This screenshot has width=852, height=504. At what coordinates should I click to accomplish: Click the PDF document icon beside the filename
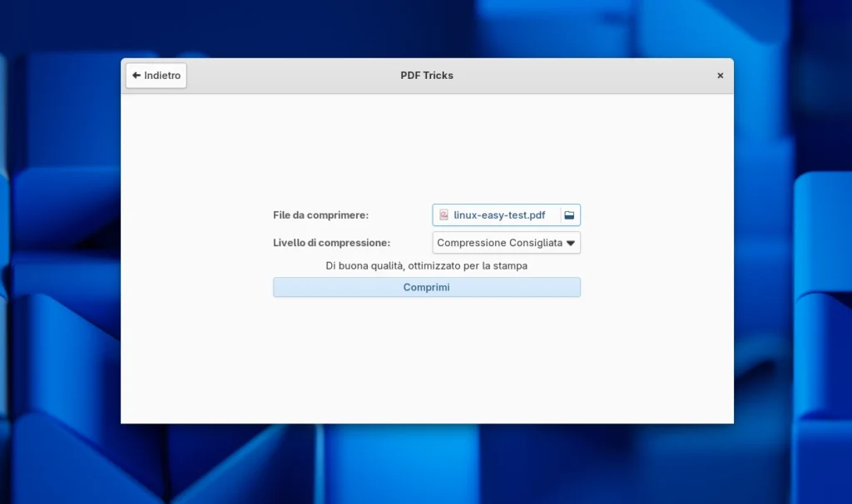click(443, 215)
